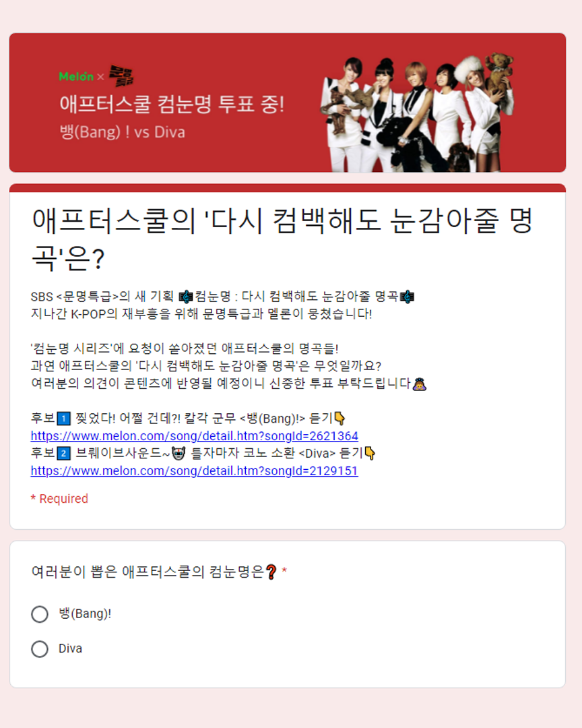Click pointing-down hand after Diva 듣기
582x728 pixels.
pos(370,454)
